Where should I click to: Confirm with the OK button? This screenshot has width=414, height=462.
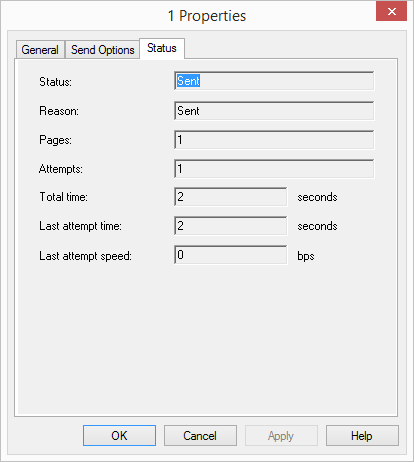[x=119, y=435]
